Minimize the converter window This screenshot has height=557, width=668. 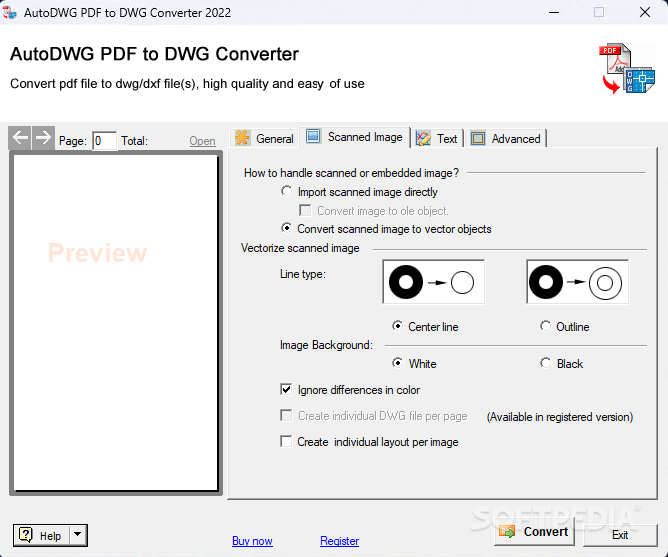pyautogui.click(x=554, y=12)
